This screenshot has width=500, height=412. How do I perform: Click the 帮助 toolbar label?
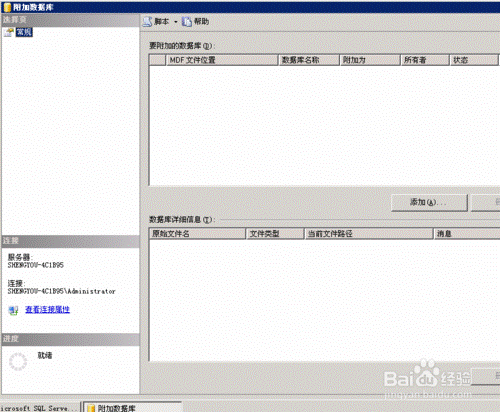[201, 22]
